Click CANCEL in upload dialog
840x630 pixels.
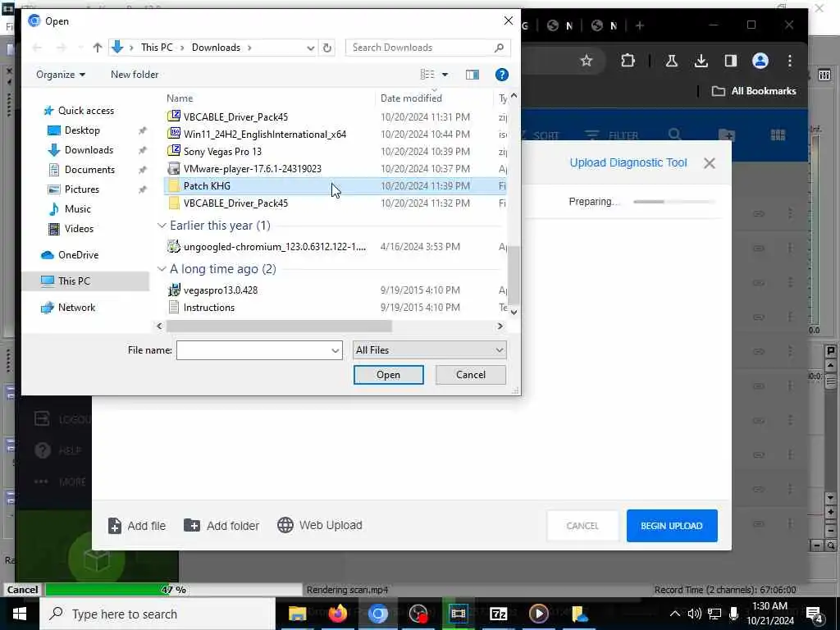(x=582, y=526)
